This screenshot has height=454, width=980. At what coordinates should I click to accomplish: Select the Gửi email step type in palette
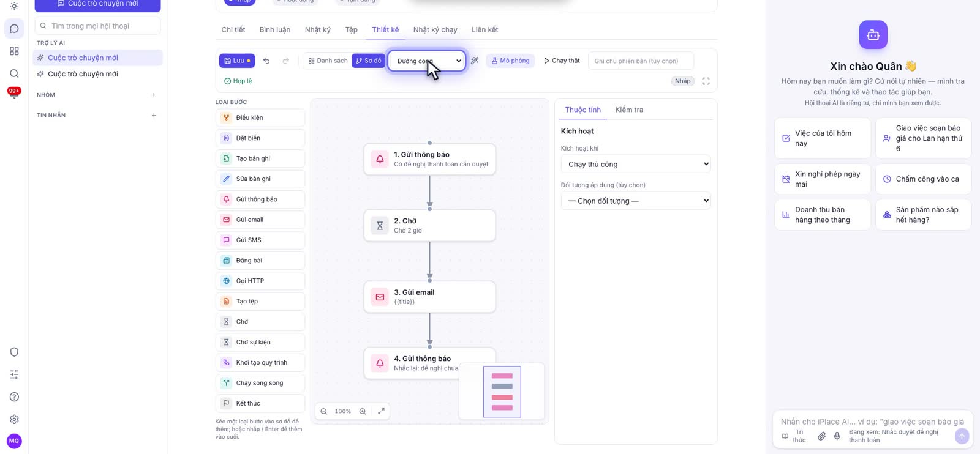click(x=260, y=220)
